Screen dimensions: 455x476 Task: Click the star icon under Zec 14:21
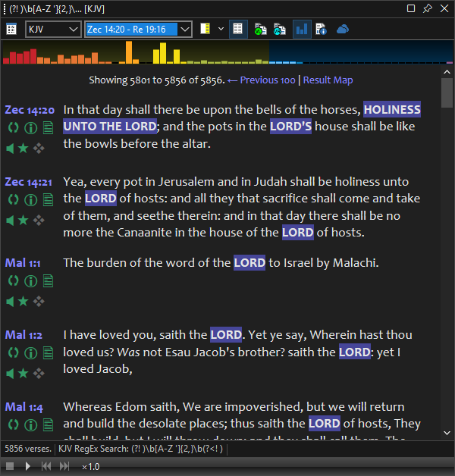tap(23, 220)
